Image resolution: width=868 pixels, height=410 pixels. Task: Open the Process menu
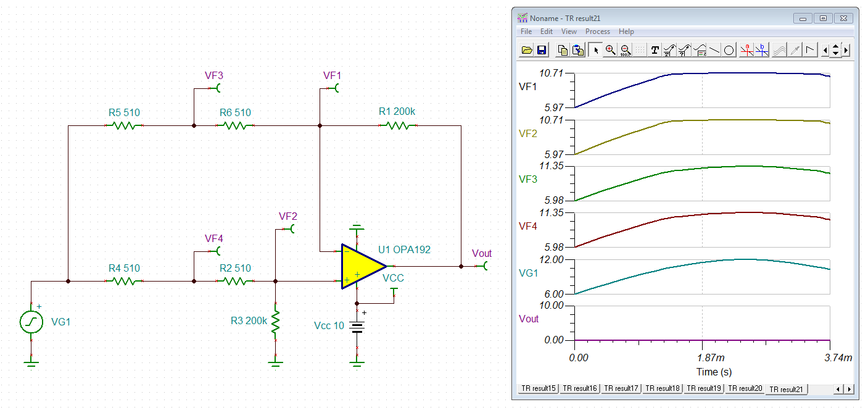[x=597, y=31]
